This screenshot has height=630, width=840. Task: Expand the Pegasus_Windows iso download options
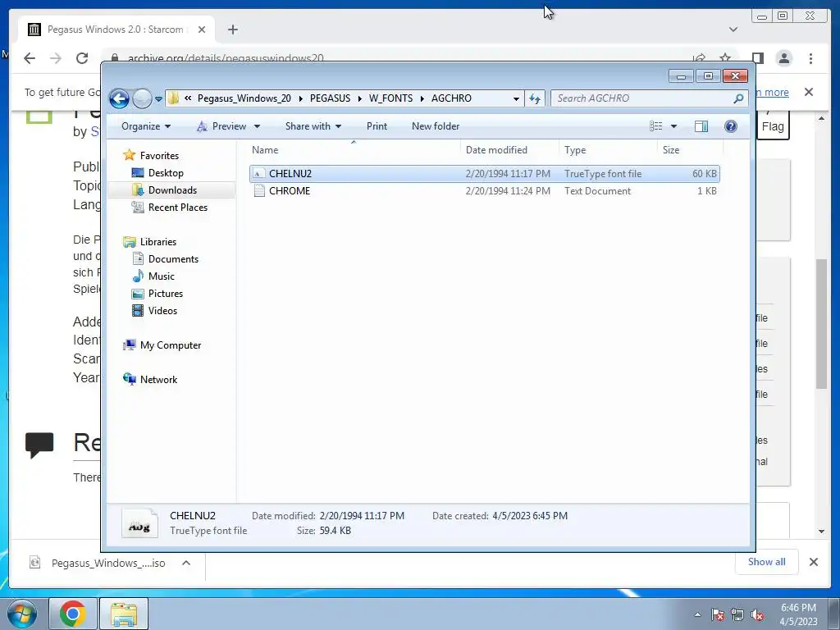pyautogui.click(x=186, y=563)
